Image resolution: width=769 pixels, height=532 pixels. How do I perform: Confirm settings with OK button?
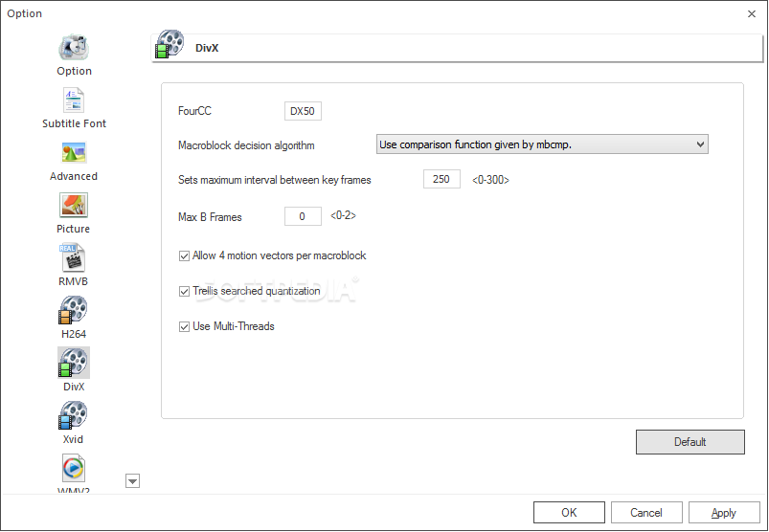(x=569, y=513)
